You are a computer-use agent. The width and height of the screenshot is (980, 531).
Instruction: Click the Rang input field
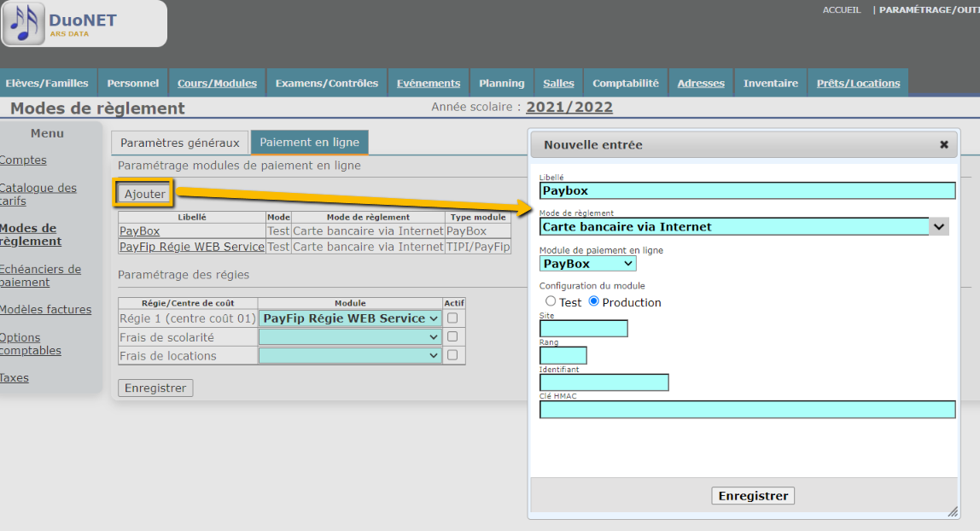(563, 355)
